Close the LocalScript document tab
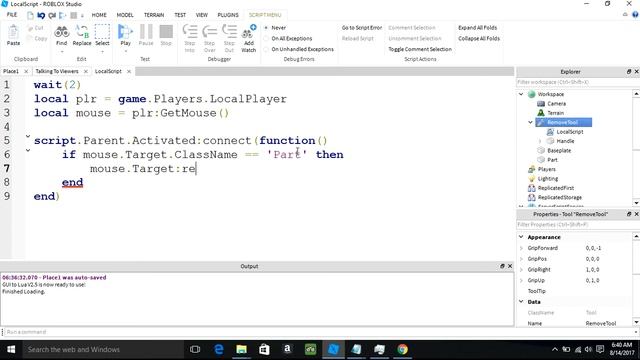Screen dimensions: 640x360 pos(129,71)
